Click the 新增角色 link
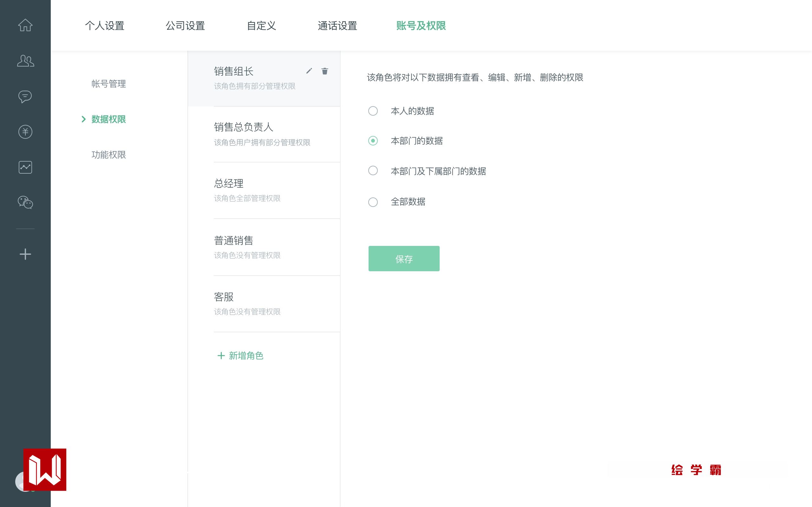The width and height of the screenshot is (812, 507). point(240,356)
